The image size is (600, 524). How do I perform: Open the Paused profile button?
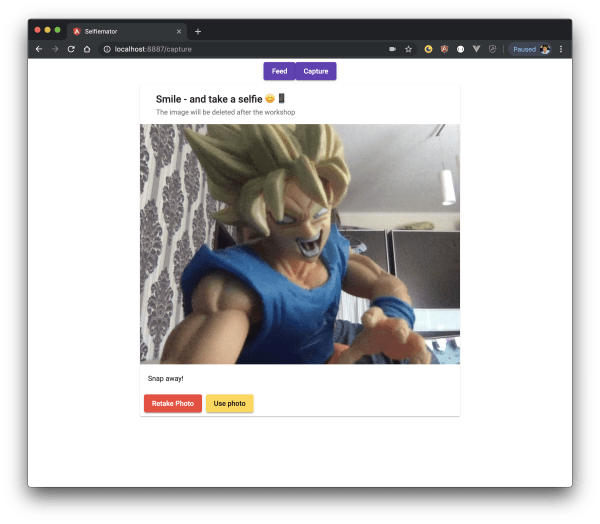point(530,49)
